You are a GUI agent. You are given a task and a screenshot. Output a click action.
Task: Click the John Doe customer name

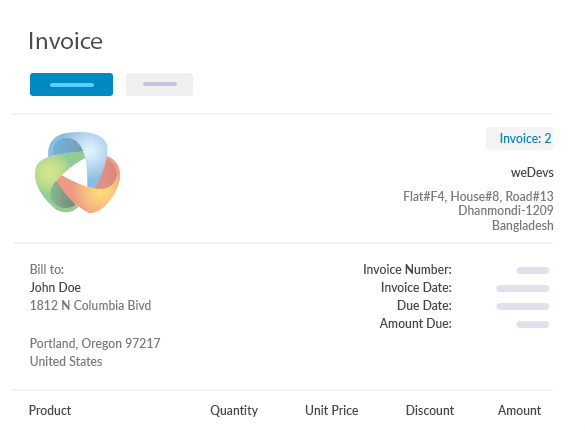(55, 288)
